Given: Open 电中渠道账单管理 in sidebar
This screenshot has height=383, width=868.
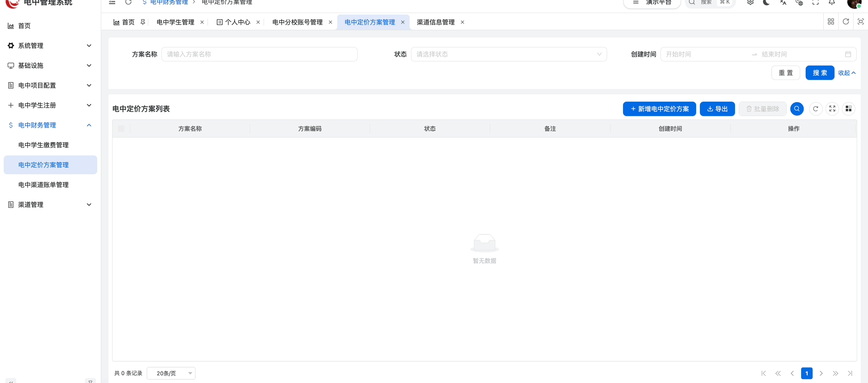Looking at the screenshot, I should pos(50,185).
